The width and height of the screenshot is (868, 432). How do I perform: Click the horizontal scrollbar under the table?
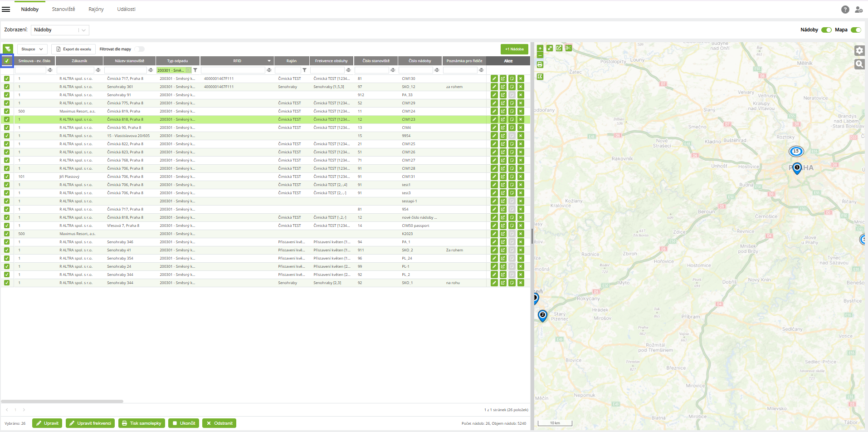click(x=62, y=401)
